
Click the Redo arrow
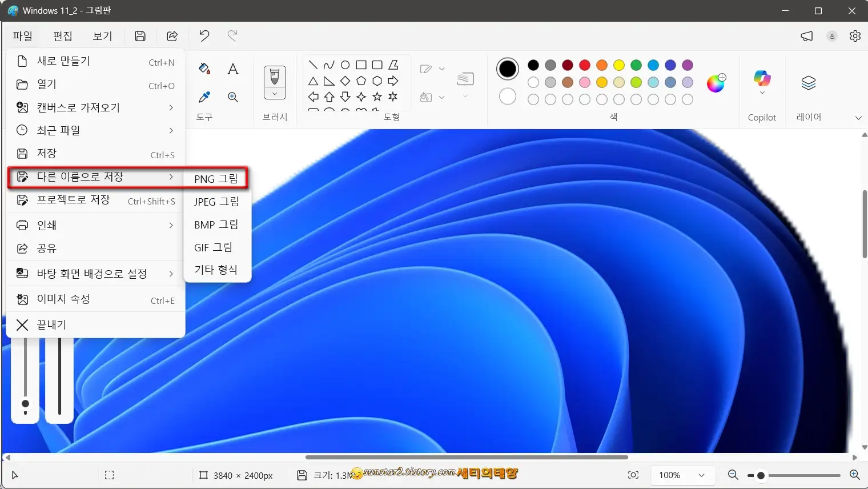(x=232, y=36)
